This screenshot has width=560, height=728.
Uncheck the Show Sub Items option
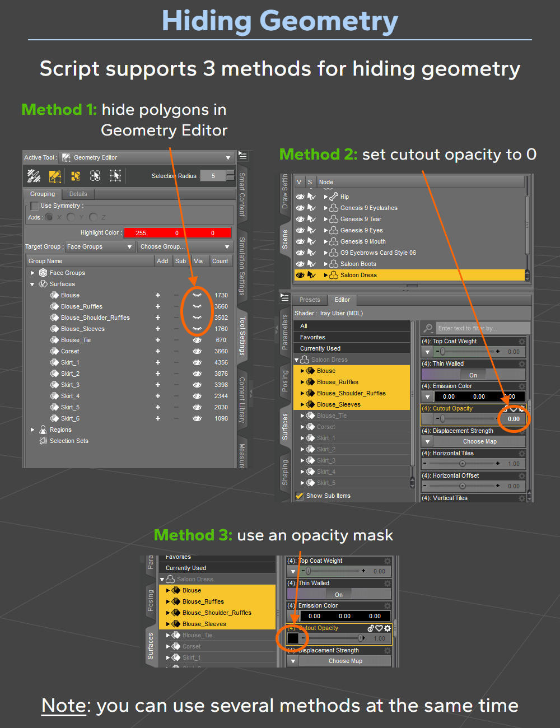pyautogui.click(x=300, y=496)
